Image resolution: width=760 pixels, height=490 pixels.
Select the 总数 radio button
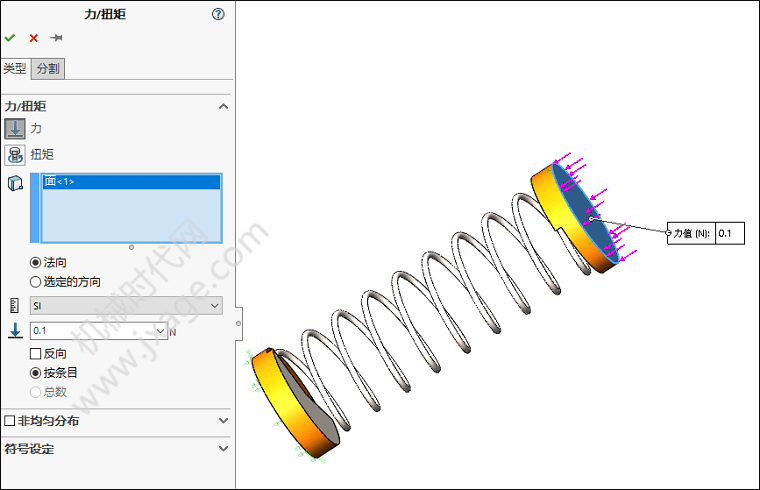(35, 392)
